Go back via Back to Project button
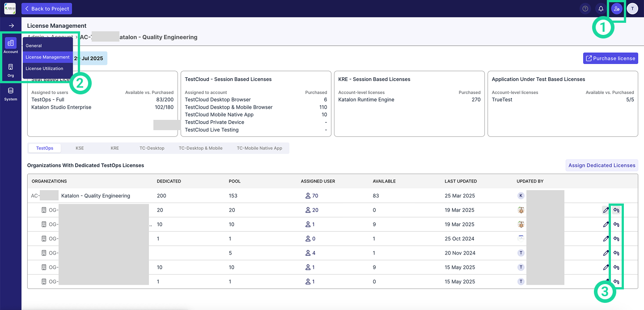This screenshot has height=310, width=644. pyautogui.click(x=47, y=8)
